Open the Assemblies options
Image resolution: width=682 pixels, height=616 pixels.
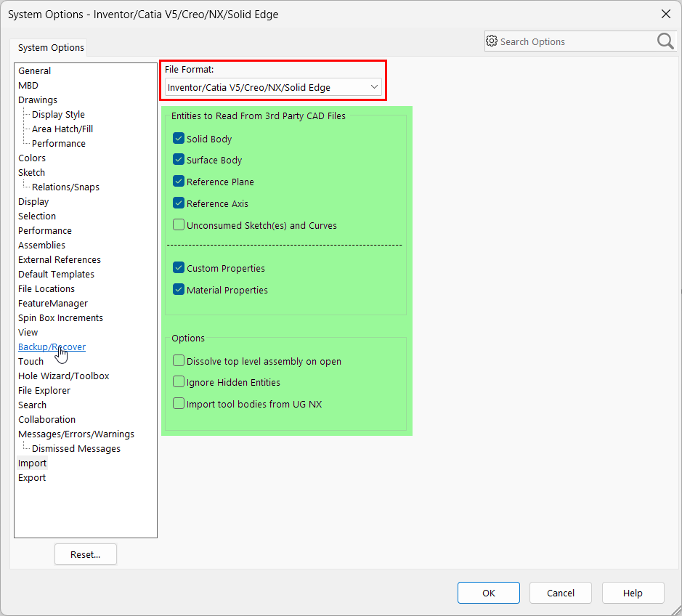pyautogui.click(x=41, y=245)
